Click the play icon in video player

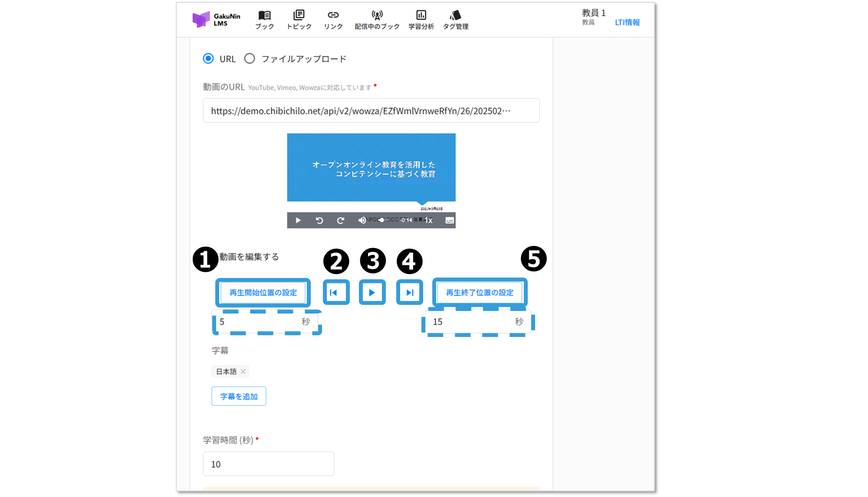coord(298,220)
